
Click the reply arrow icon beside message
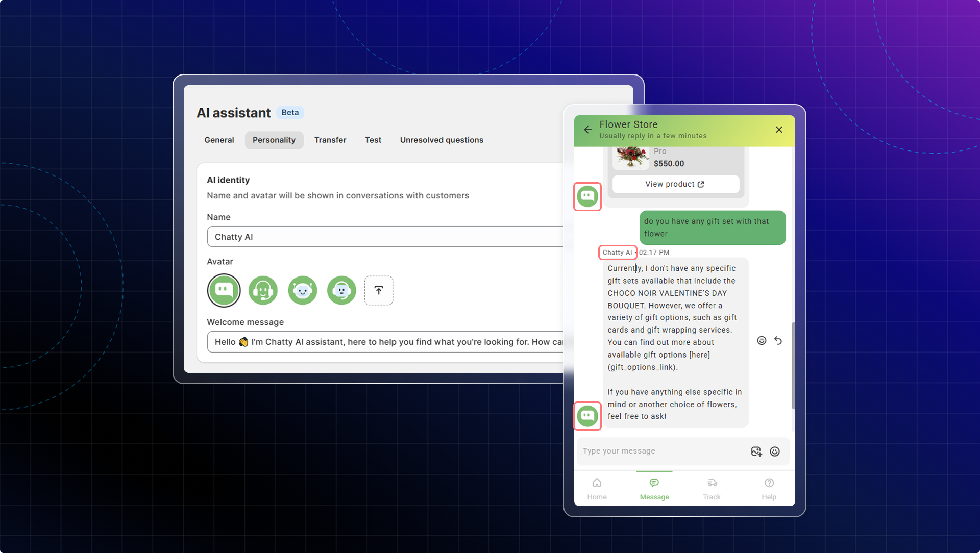tap(778, 341)
